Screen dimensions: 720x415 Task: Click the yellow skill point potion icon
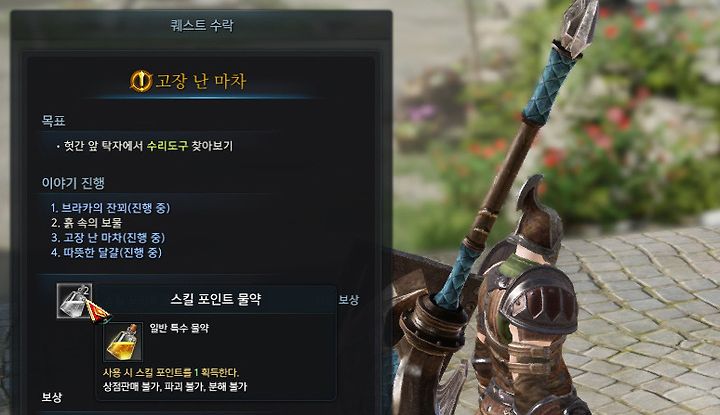click(123, 342)
